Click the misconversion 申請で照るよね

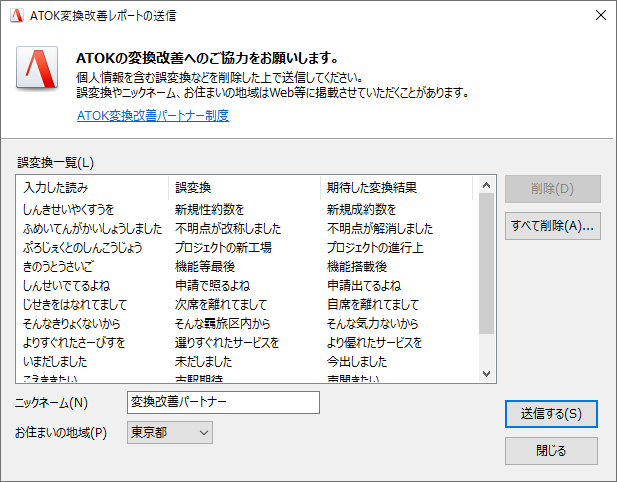point(212,286)
